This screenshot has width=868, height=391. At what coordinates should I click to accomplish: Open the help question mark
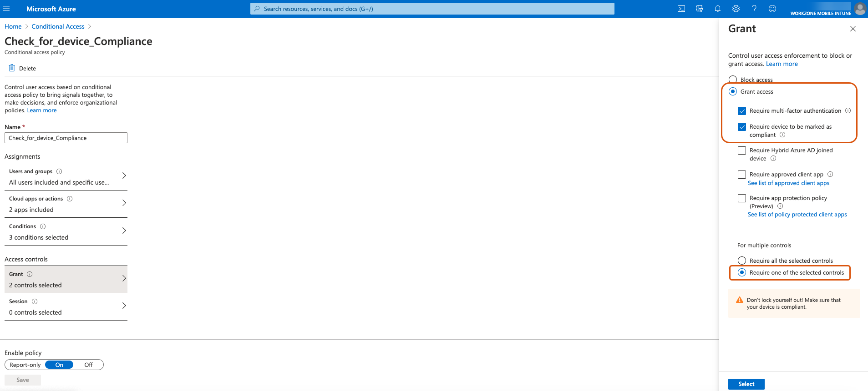tap(754, 9)
